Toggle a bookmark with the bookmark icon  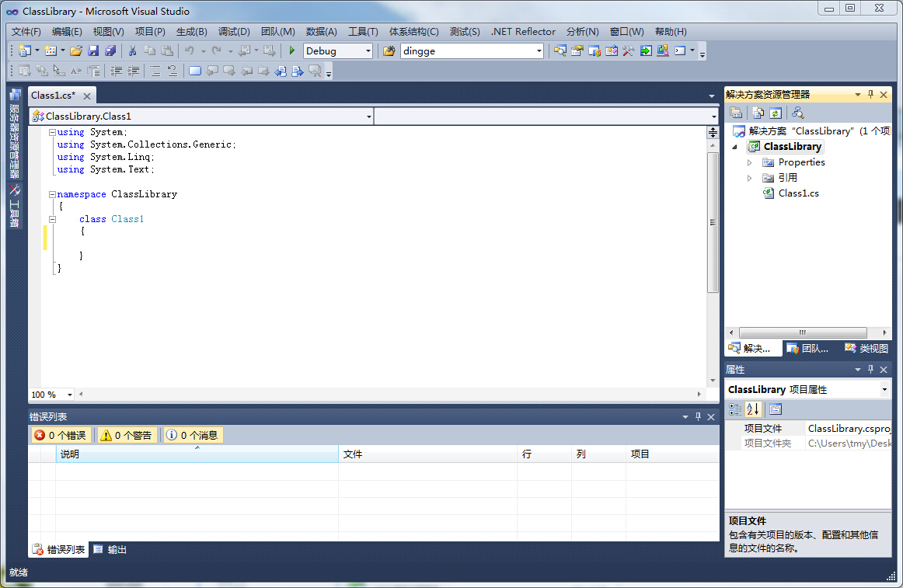[195, 71]
